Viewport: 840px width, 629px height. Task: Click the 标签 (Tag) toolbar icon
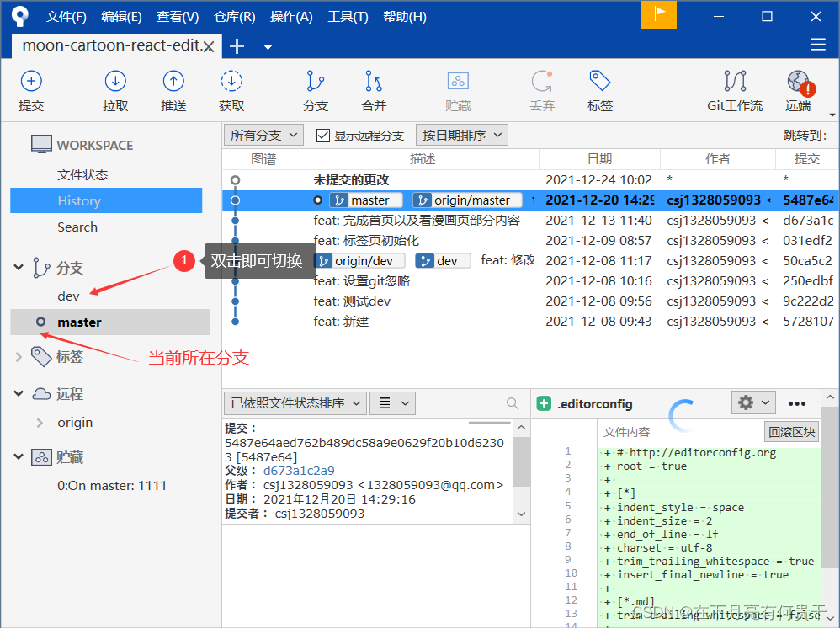point(599,82)
